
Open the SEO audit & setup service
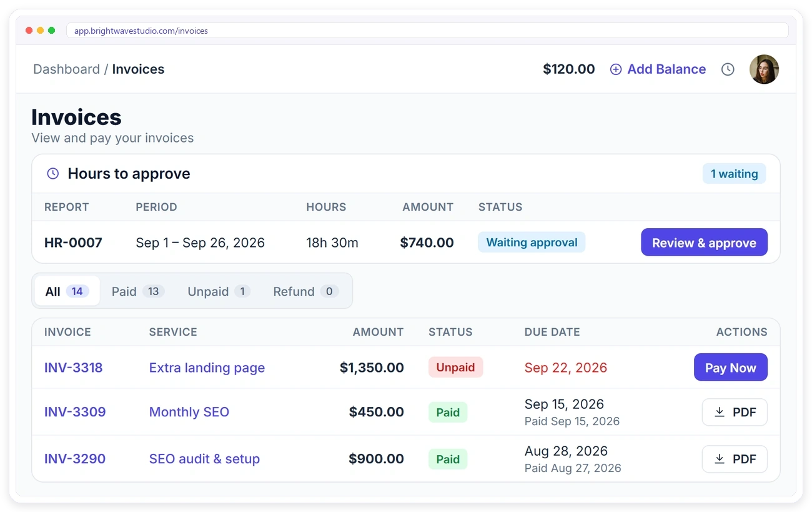coord(204,459)
